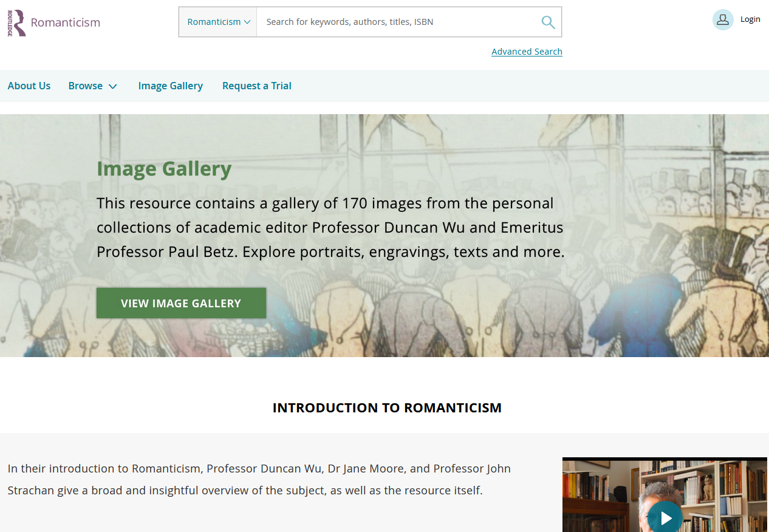The height and width of the screenshot is (532, 769).
Task: Open the Browse menu
Action: [86, 86]
